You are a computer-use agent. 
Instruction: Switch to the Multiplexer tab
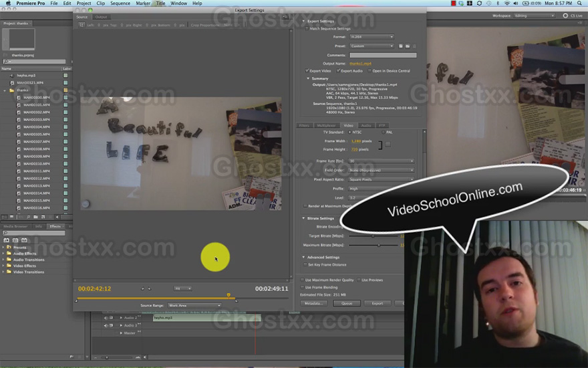[x=326, y=125]
